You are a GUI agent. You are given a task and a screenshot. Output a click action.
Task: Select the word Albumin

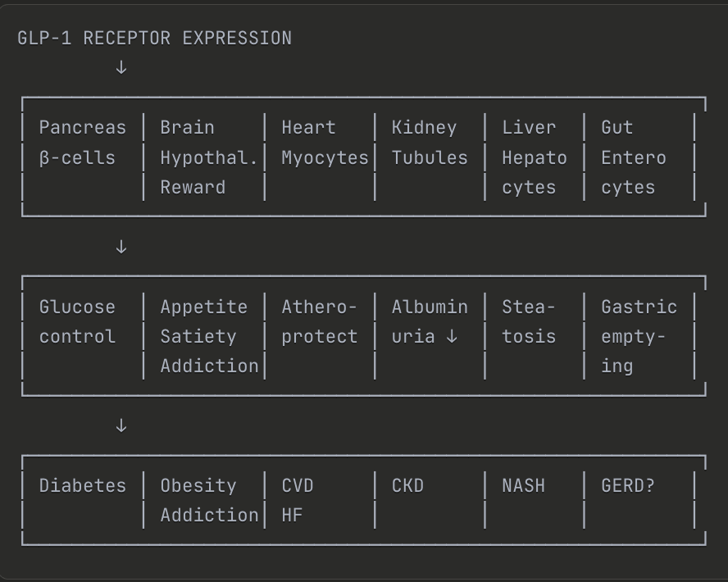(x=430, y=307)
